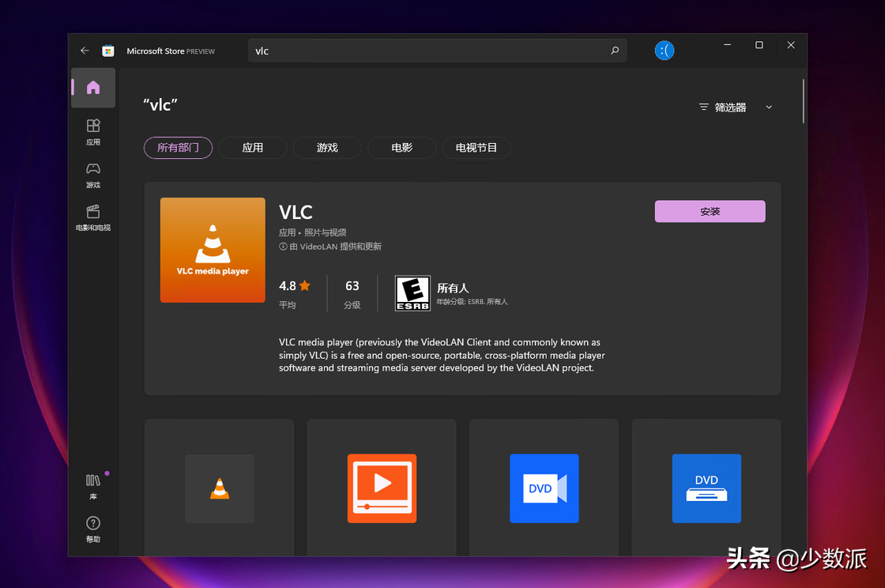Select the 游戏 filter tab

(x=327, y=148)
